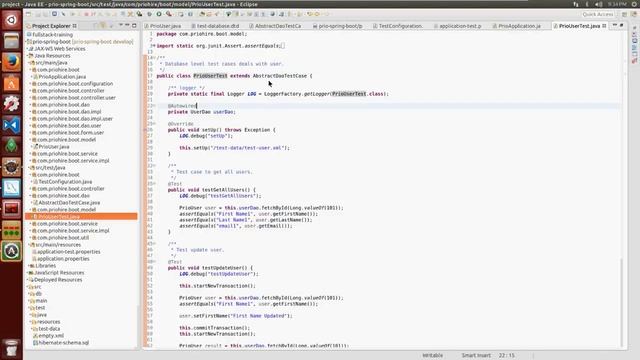
Task: Click the network indicator in top panel
Action: pyautogui.click(x=576, y=4)
